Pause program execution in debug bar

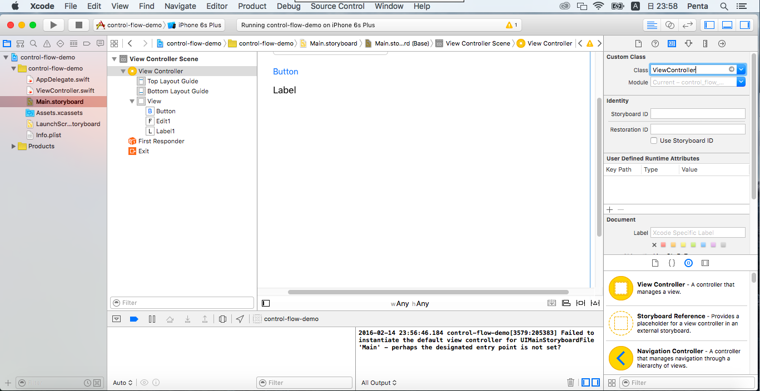152,319
